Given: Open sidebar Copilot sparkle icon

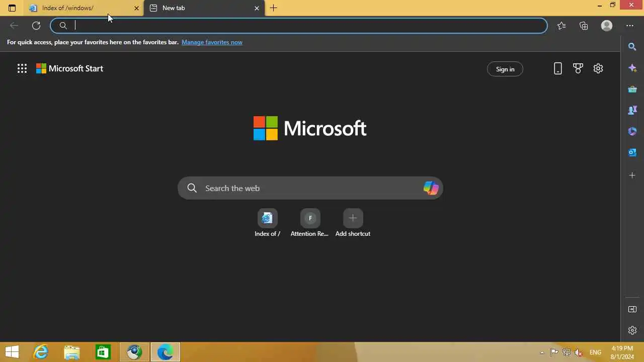Looking at the screenshot, I should tap(632, 68).
